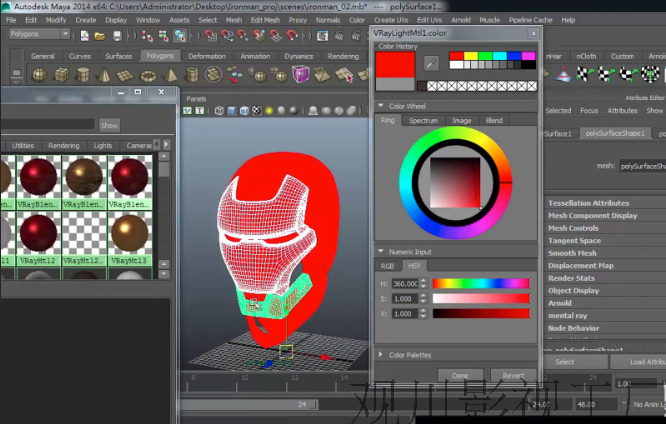Toggle smooth shade all in viewport toolbar

pos(231,111)
